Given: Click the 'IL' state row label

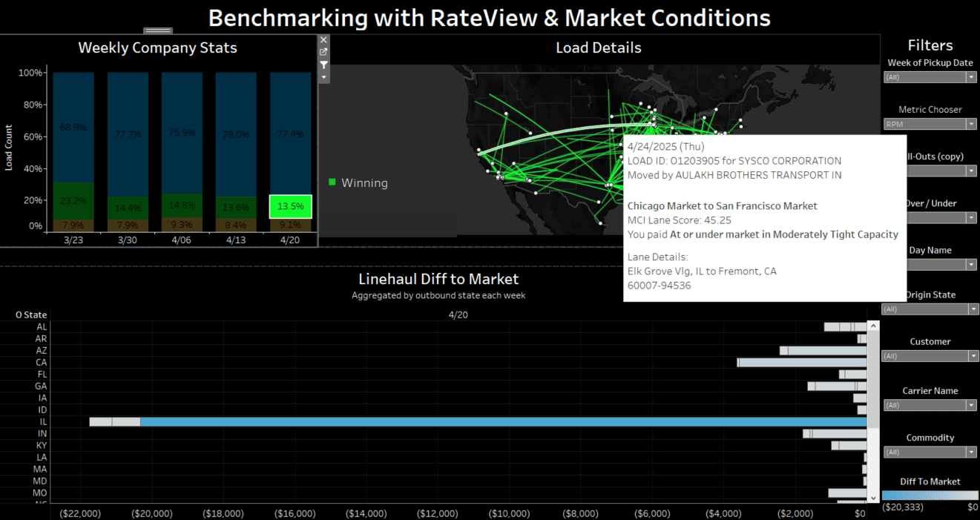Looking at the screenshot, I should (42, 421).
